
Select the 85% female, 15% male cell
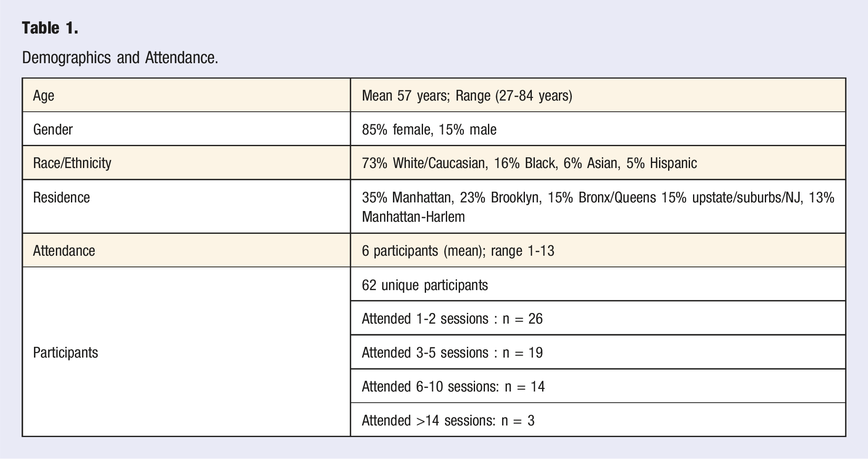598,129
